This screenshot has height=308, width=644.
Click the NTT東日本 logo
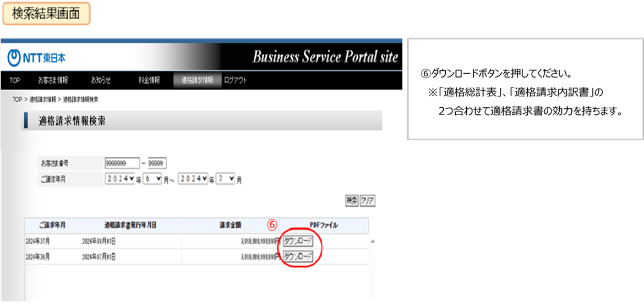tap(36, 58)
